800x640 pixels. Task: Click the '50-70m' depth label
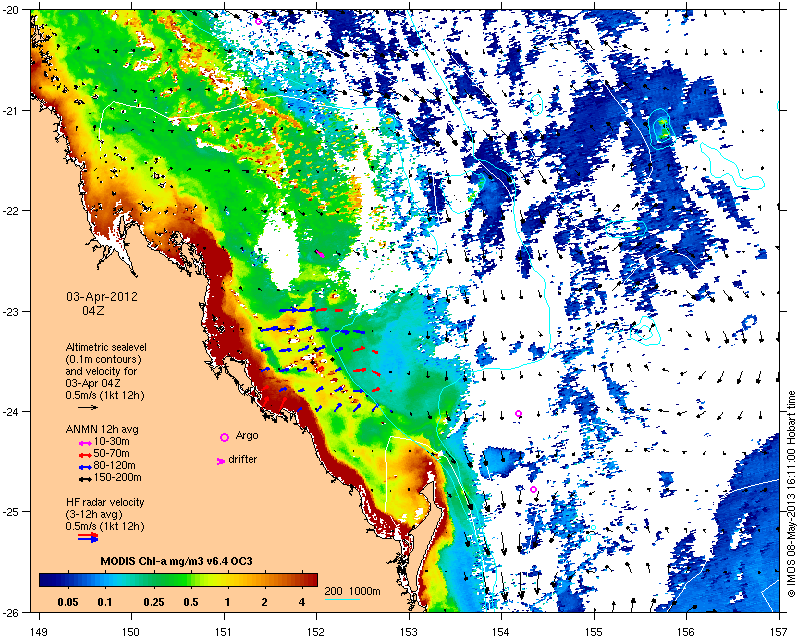(112, 453)
